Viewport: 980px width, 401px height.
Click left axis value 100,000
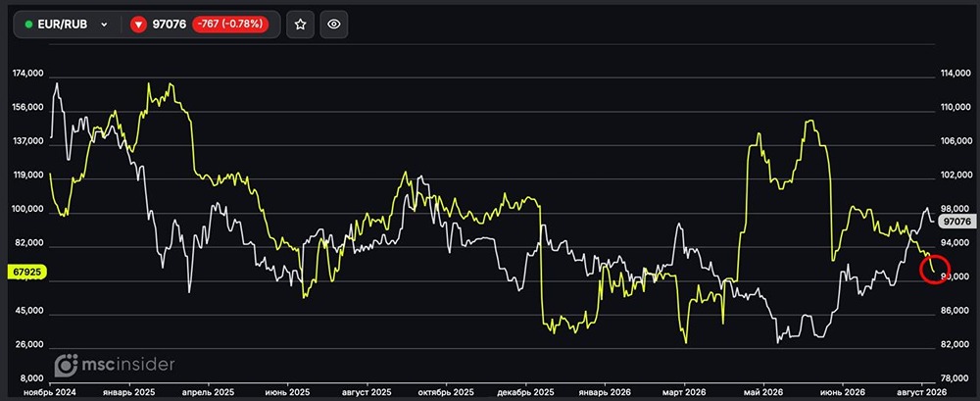click(x=27, y=210)
